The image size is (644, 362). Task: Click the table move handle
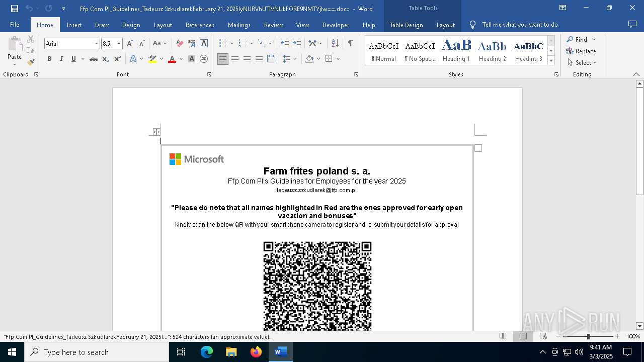pos(156,132)
